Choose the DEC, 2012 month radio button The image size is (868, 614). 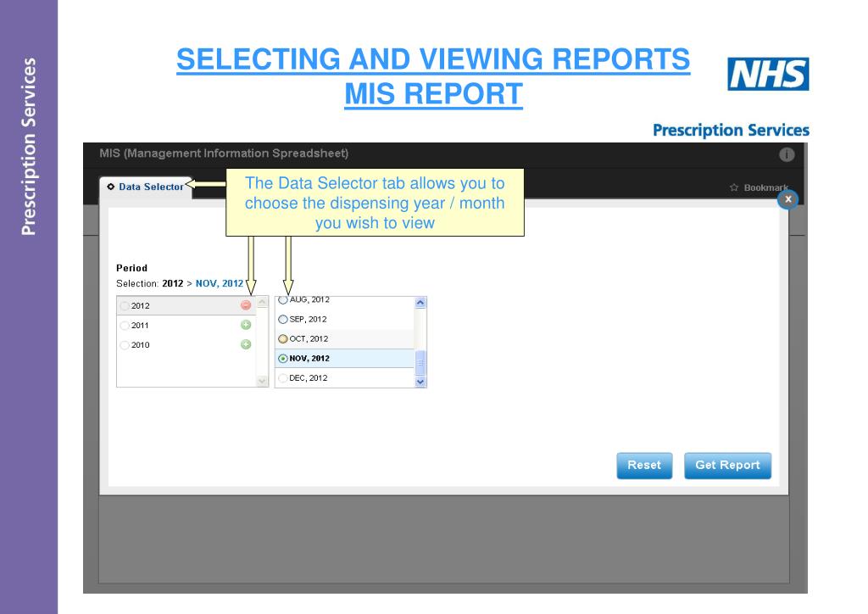point(283,378)
